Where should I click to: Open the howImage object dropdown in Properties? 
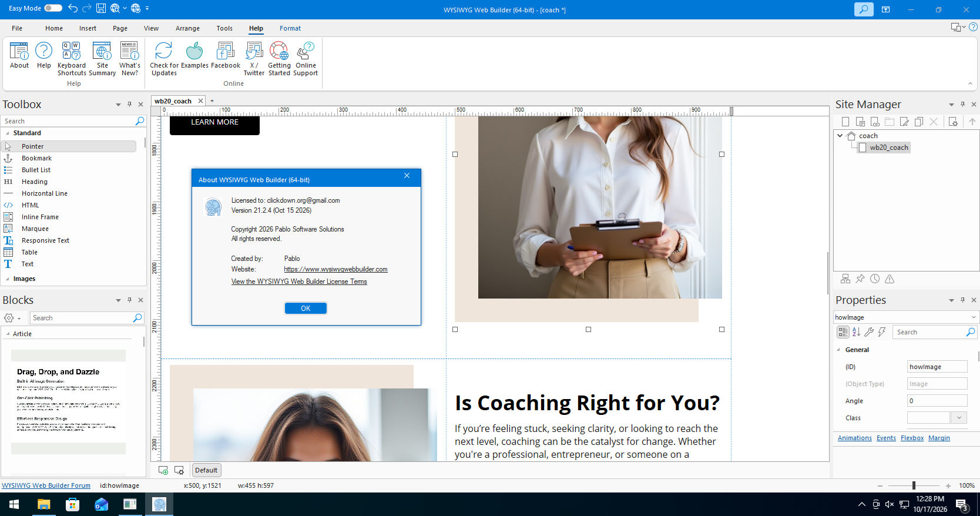[x=974, y=317]
